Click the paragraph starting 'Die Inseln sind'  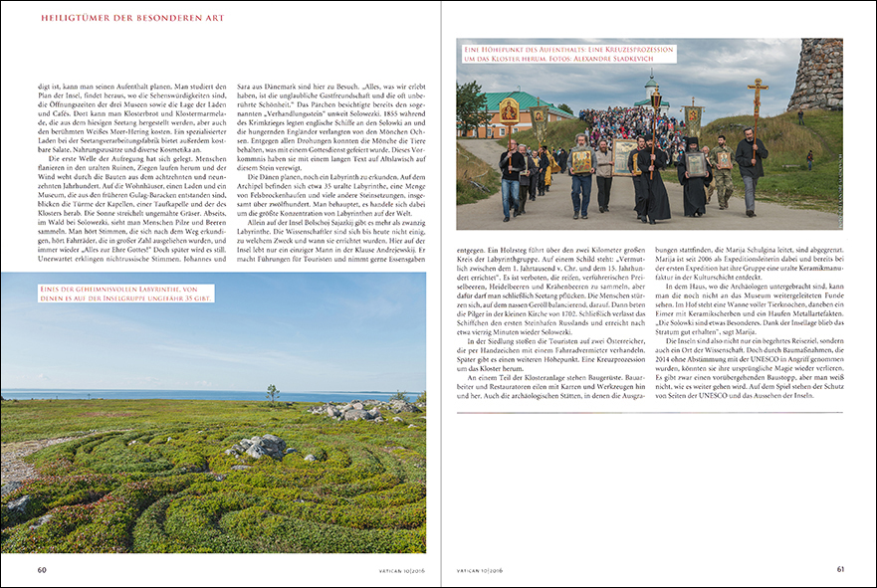(750, 368)
